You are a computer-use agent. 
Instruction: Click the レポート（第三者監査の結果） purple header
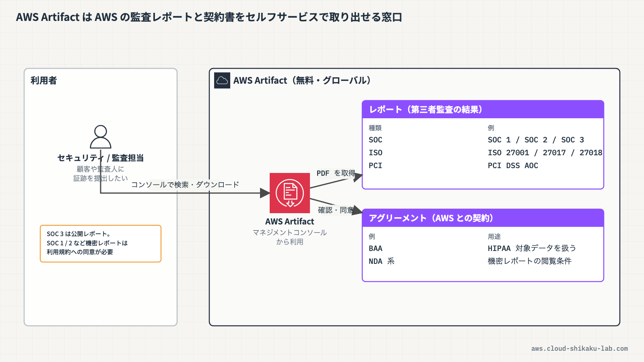tap(483, 109)
